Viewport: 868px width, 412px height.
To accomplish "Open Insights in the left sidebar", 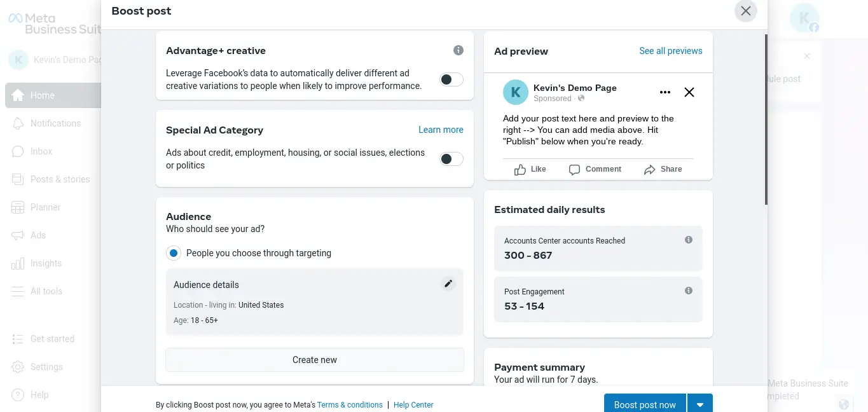I will (x=46, y=263).
